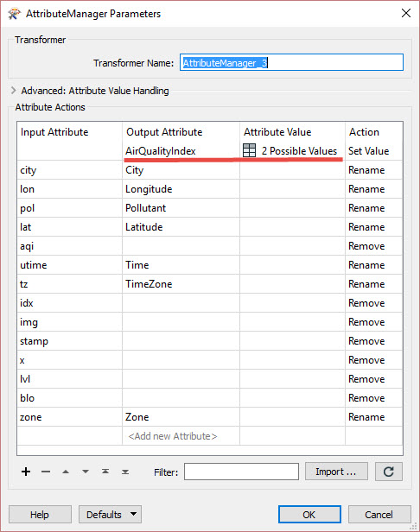This screenshot has width=420, height=532.
Task: Change the Rename action for zone row
Action: 374,416
